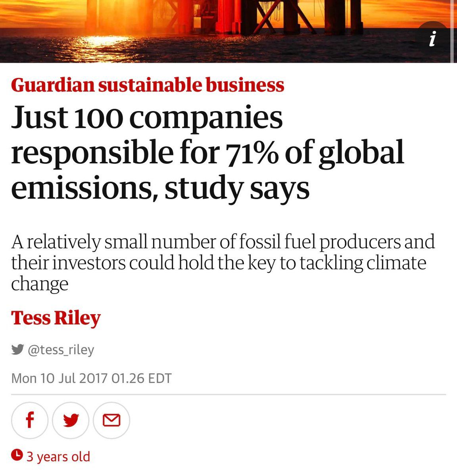The image size is (457, 476).
Task: Click the divider line above share buttons
Action: click(228, 395)
